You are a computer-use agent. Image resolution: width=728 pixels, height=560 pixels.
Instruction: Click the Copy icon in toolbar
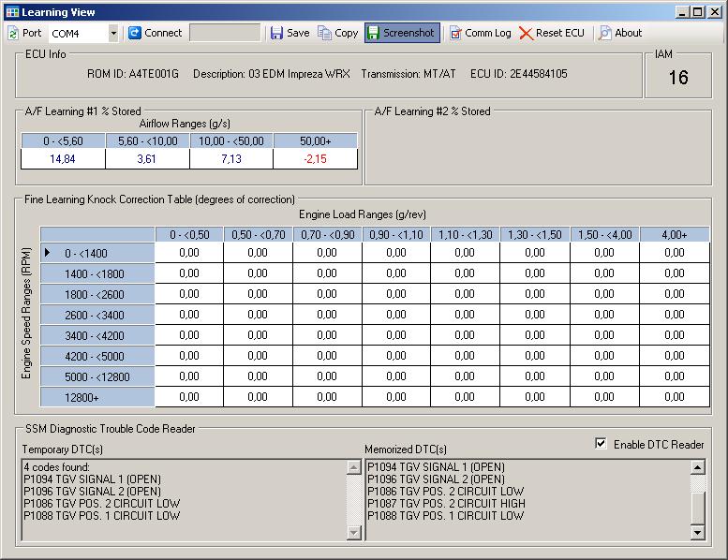pos(325,33)
